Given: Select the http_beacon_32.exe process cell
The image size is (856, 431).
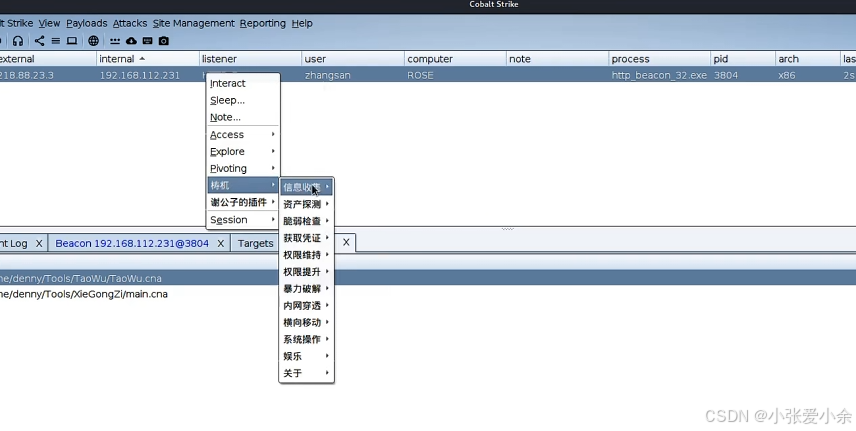Looking at the screenshot, I should 659,75.
